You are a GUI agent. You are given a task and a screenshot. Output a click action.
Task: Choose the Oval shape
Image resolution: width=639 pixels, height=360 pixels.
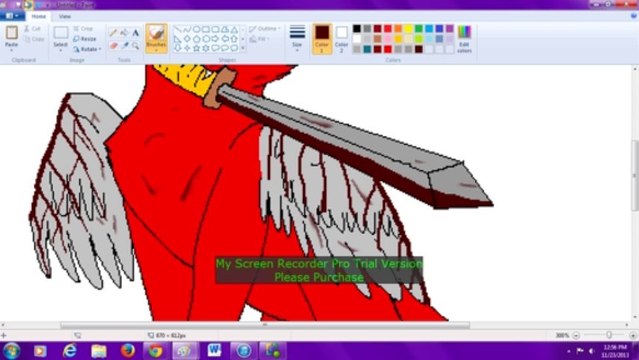click(196, 29)
